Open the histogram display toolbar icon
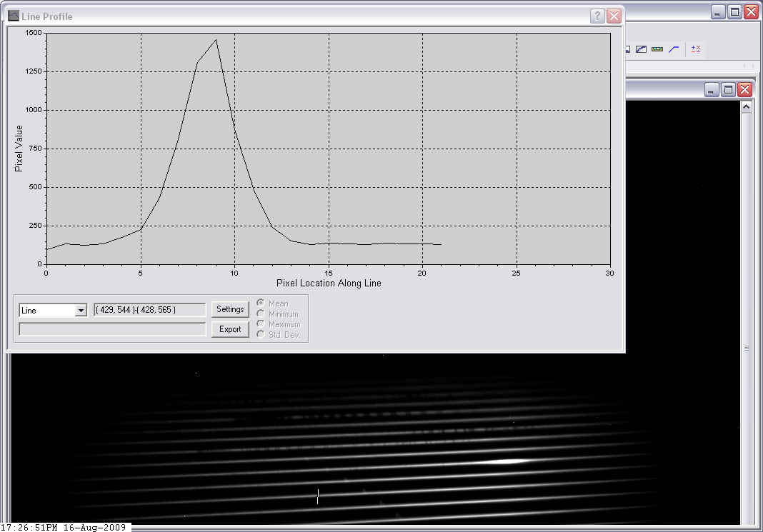The image size is (763, 532). point(657,49)
